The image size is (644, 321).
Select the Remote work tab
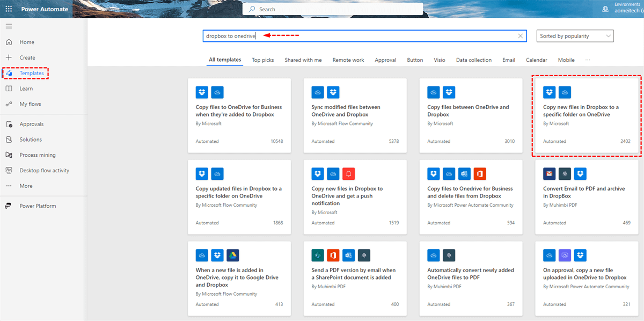click(x=348, y=60)
